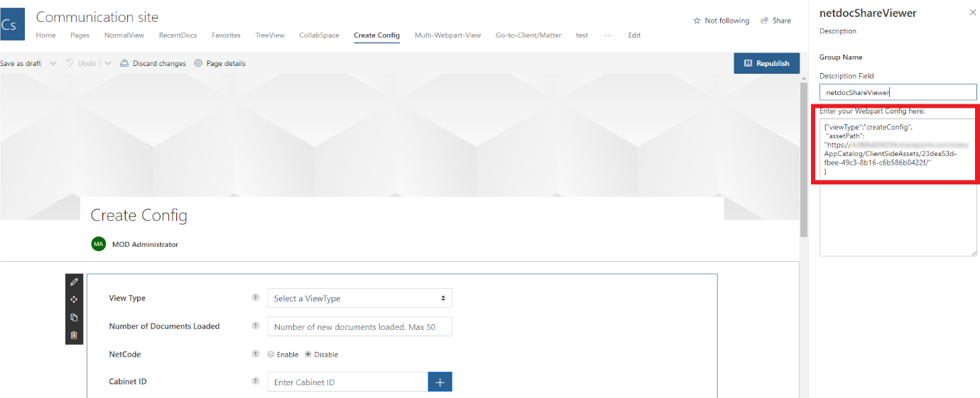Go to the CollabSpace page

point(319,35)
